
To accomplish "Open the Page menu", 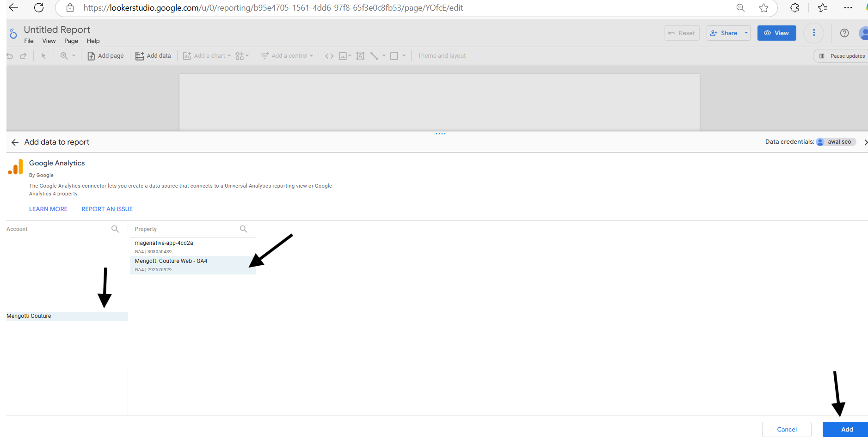I will click(x=71, y=41).
